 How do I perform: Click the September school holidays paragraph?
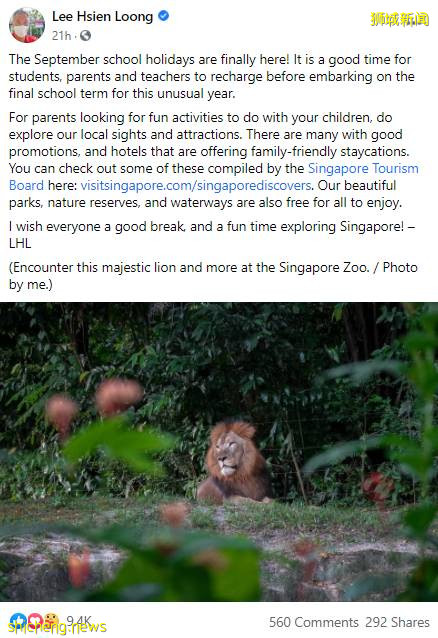point(212,76)
